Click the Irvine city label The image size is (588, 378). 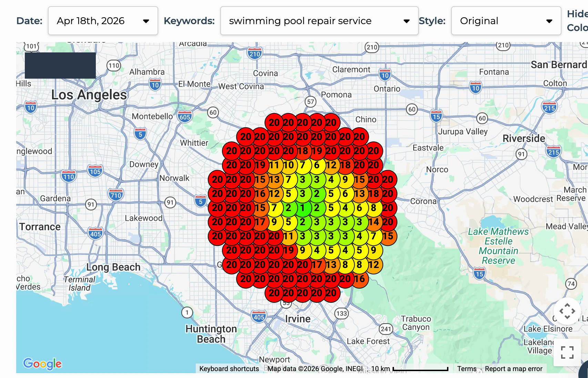tap(297, 319)
